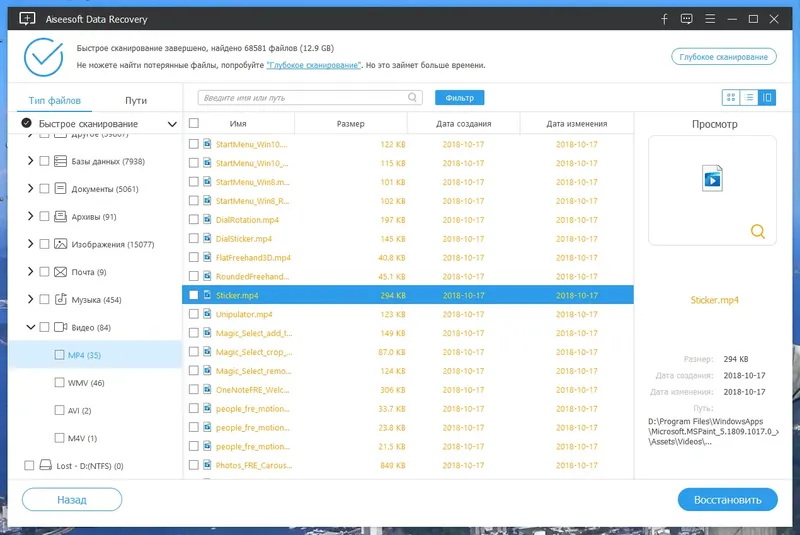Click the blue Восстановить button
Image resolution: width=800 pixels, height=535 pixels.
(x=728, y=500)
